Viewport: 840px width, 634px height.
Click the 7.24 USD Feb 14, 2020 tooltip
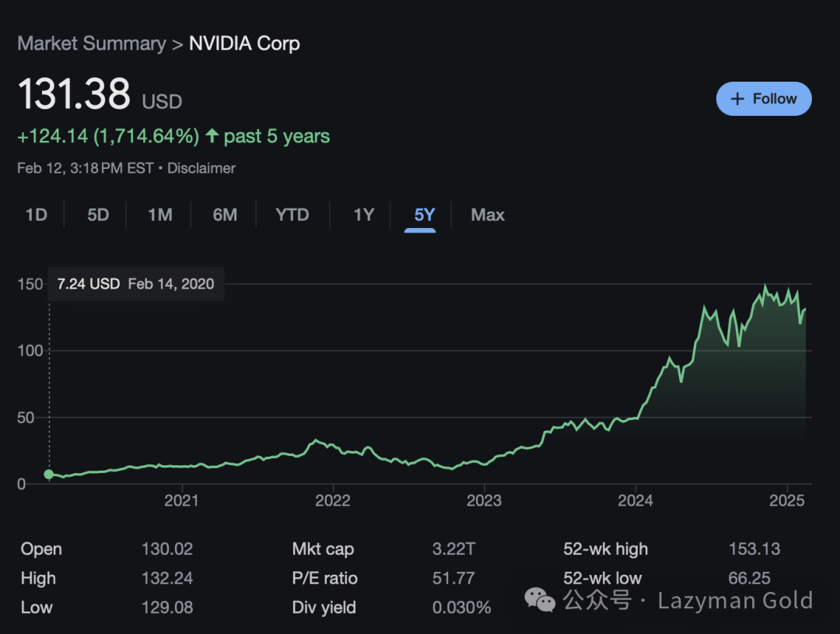(135, 284)
